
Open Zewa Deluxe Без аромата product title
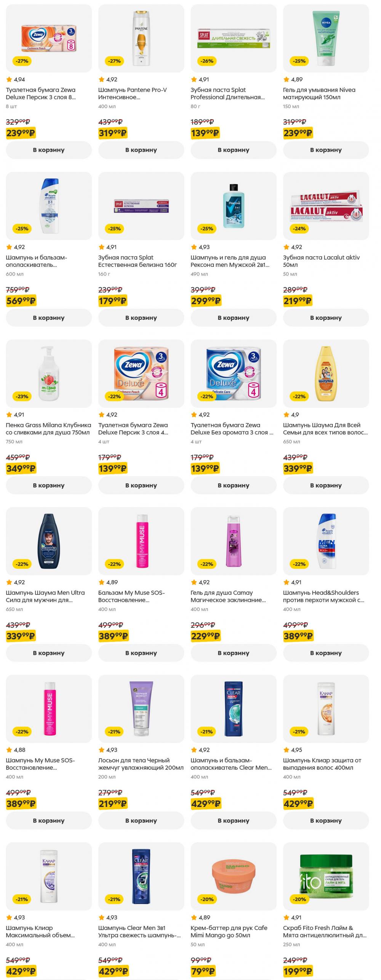[232, 429]
